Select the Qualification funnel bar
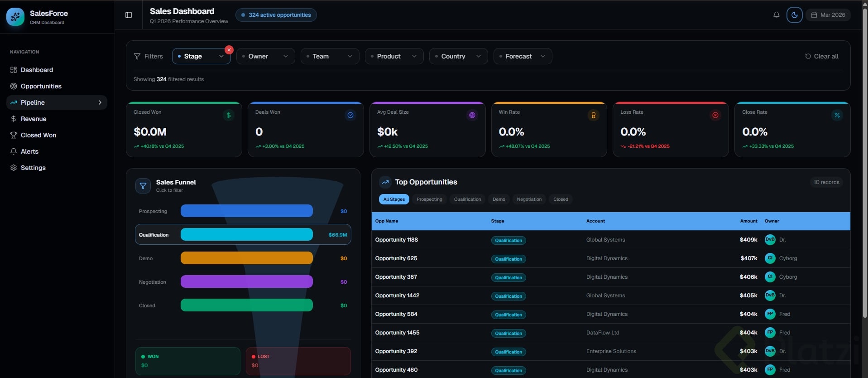The height and width of the screenshot is (378, 868). point(247,234)
